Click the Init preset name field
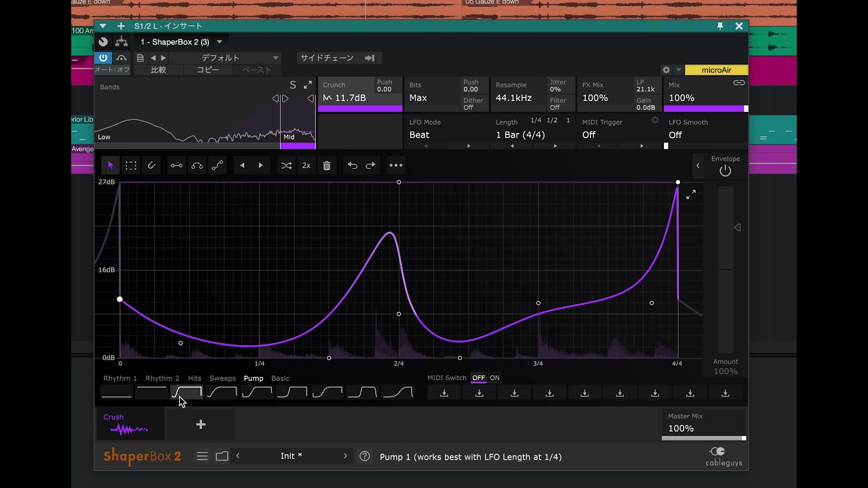The height and width of the screenshot is (488, 868). (292, 456)
